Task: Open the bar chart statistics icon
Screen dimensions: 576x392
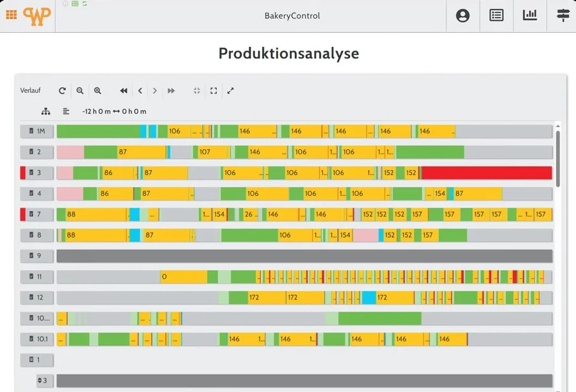Action: [530, 15]
